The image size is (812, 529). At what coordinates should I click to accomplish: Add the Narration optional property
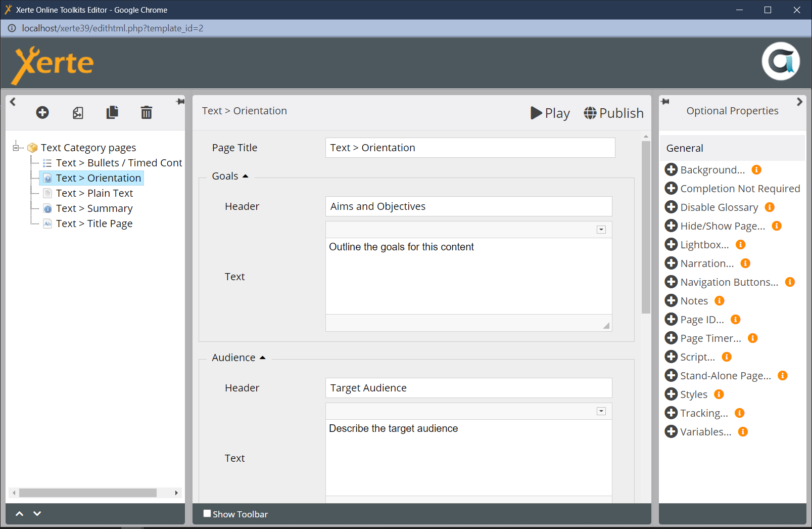point(671,263)
